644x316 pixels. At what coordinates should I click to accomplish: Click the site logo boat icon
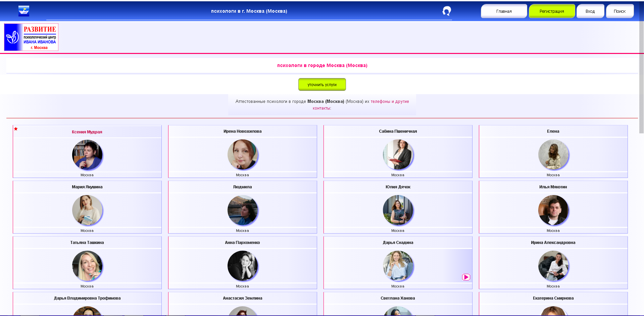(24, 11)
